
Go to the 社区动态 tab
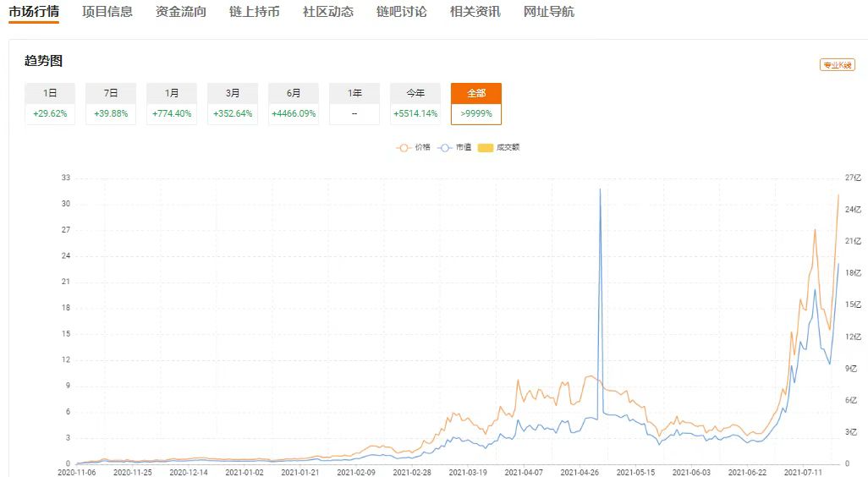click(328, 12)
